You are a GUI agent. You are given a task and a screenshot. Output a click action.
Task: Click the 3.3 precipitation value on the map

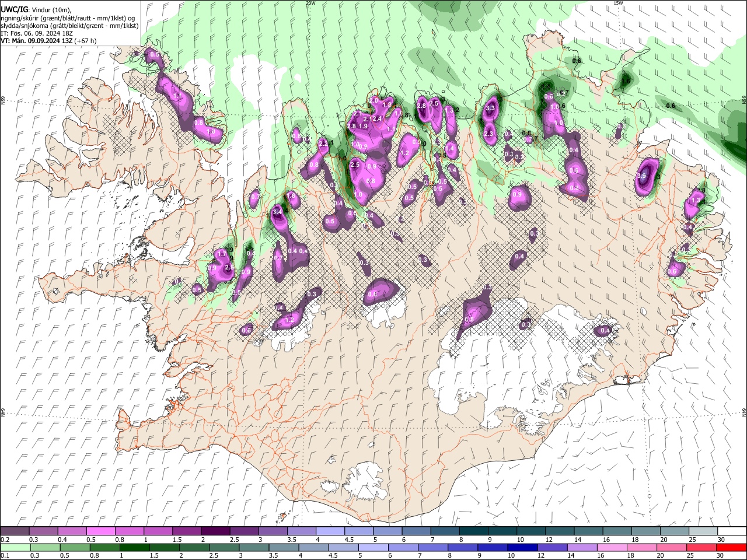pos(490,108)
